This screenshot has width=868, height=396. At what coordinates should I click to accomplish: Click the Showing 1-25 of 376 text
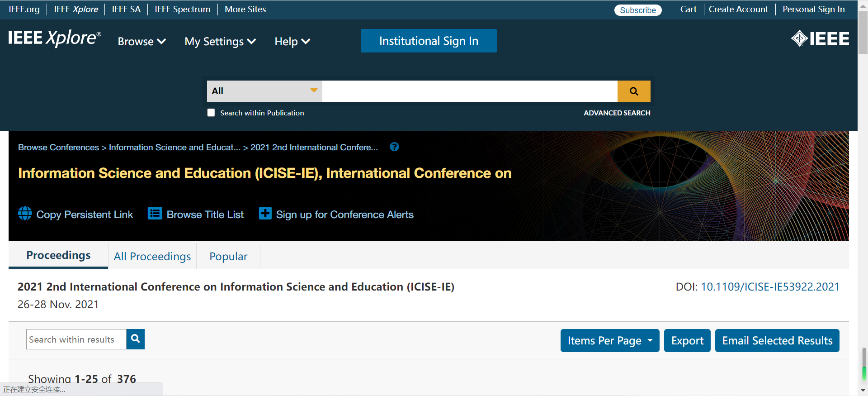tap(82, 378)
